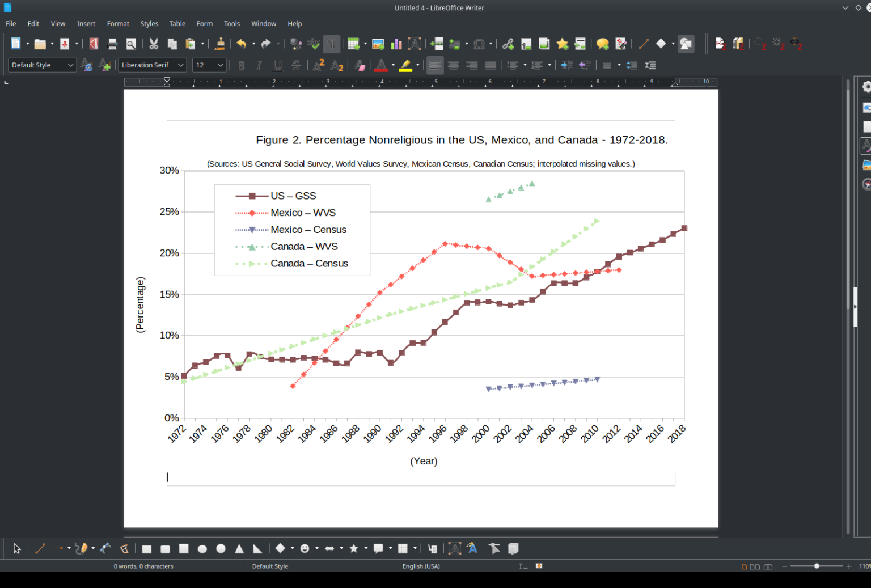Toggle Strikethrough formatting
This screenshot has height=588, width=871.
click(x=296, y=65)
